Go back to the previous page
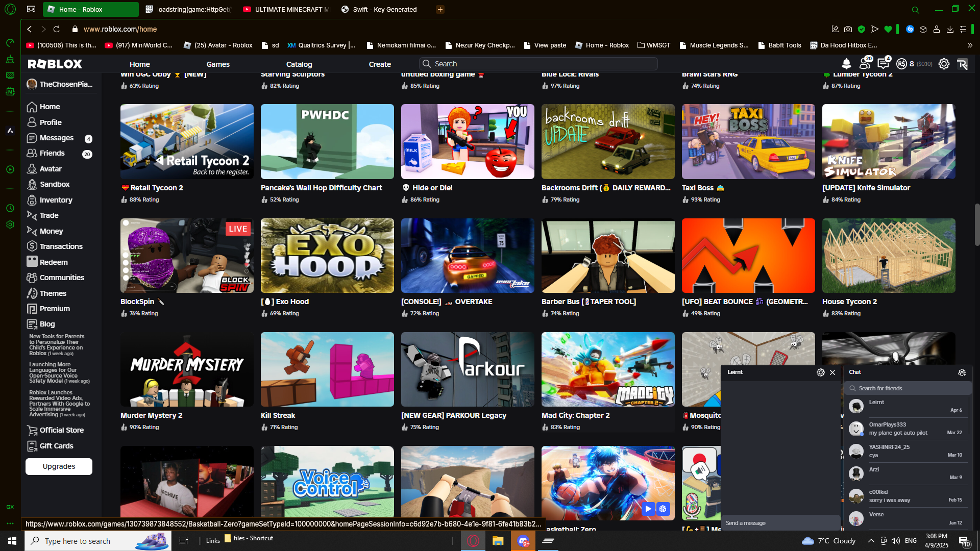980x551 pixels. 30,29
